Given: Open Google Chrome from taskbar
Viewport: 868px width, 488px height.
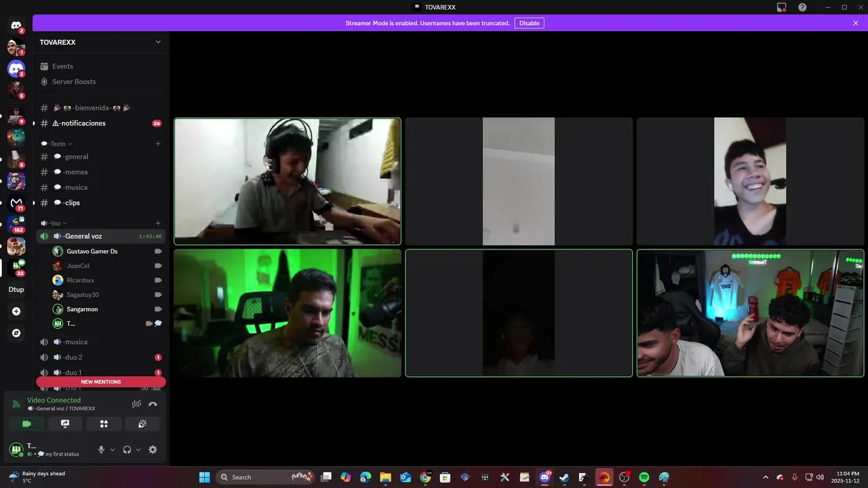Looking at the screenshot, I should click(425, 477).
